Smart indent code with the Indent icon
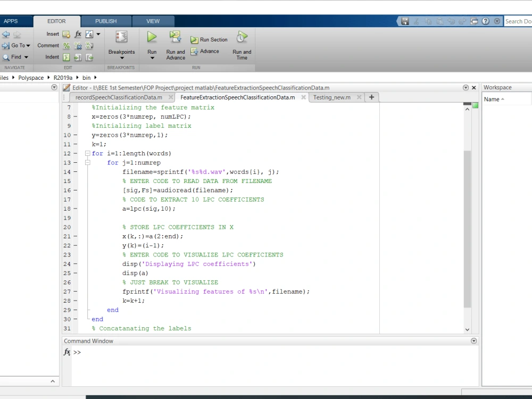532x399 pixels. (66, 57)
